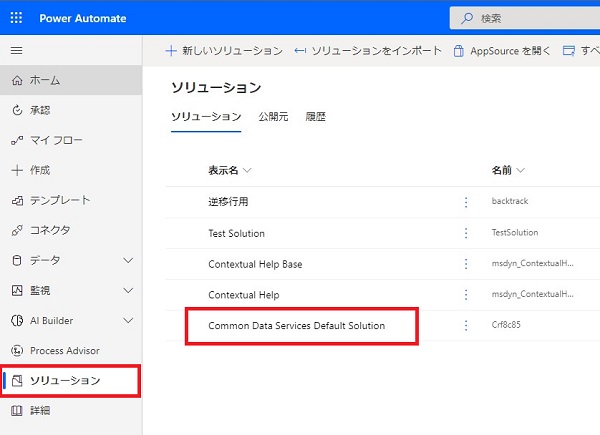Click the home icon in sidebar
This screenshot has height=435, width=600.
(x=17, y=80)
